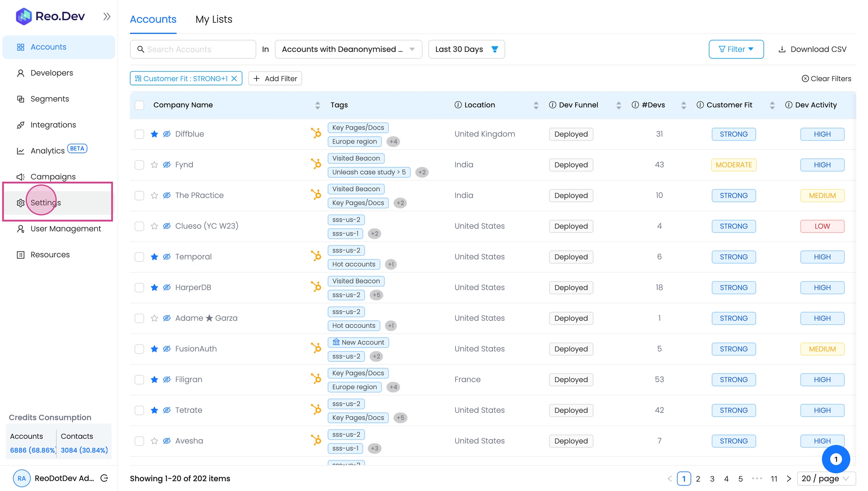Click the logout icon beside ReoDotDev Admin
The width and height of the screenshot is (868, 491).
click(x=104, y=478)
